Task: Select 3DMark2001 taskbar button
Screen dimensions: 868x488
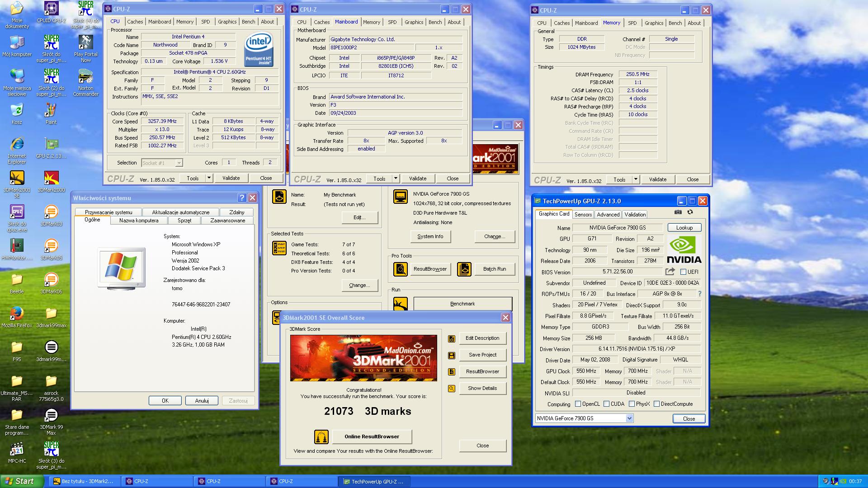Action: point(84,481)
